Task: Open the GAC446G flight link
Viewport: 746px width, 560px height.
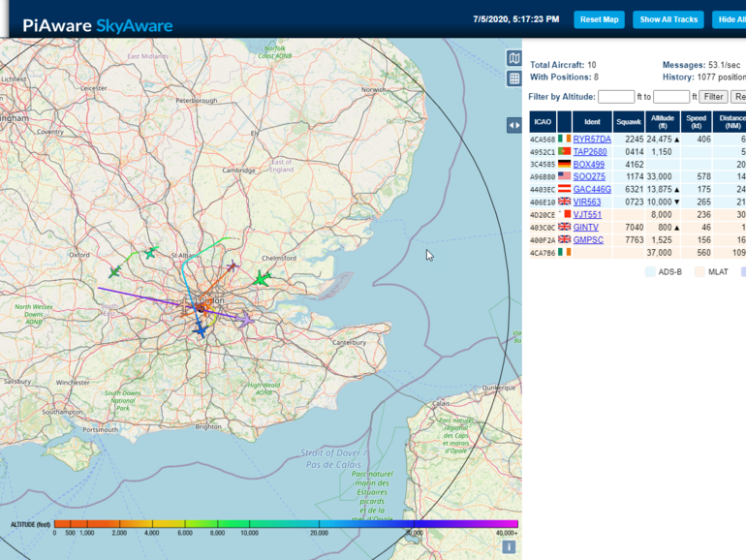Action: [592, 189]
